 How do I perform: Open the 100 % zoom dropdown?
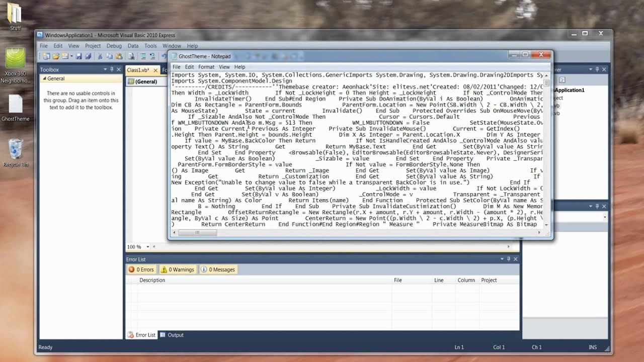pyautogui.click(x=148, y=247)
